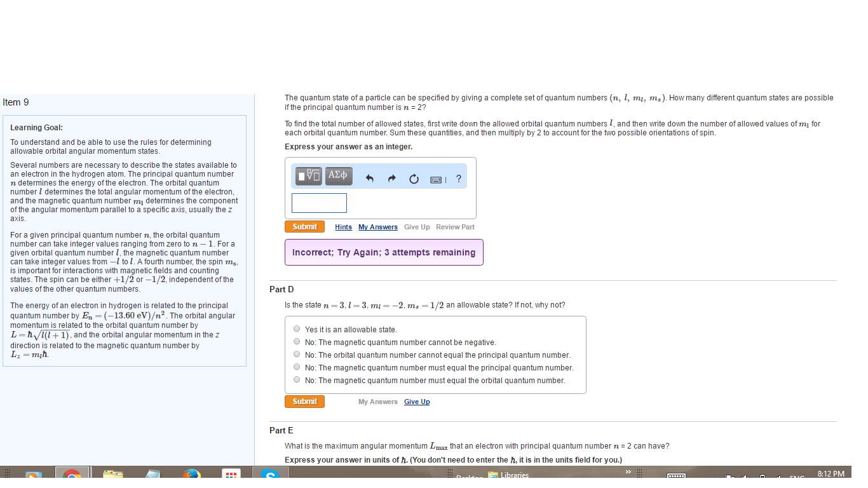Click Review Part link

(x=455, y=227)
